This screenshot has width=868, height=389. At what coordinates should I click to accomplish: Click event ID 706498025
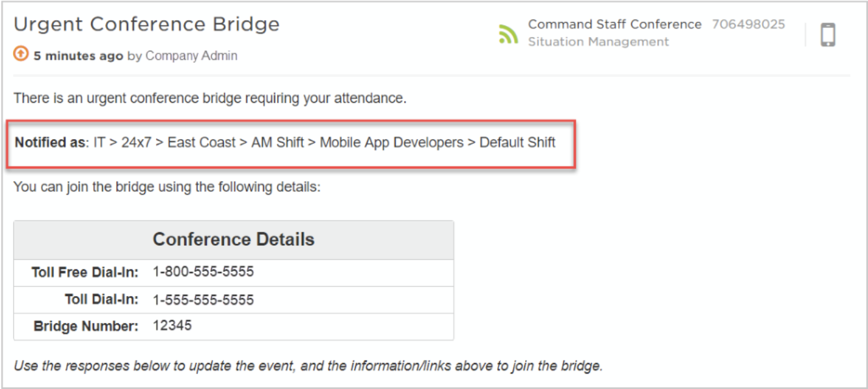748,25
